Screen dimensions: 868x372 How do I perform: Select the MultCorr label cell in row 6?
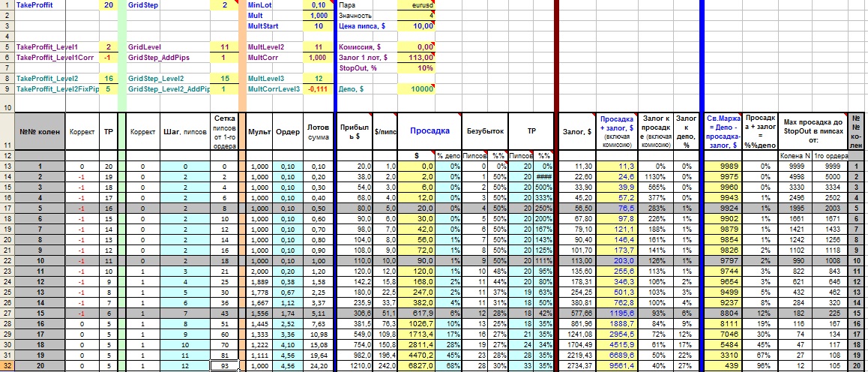274,58
